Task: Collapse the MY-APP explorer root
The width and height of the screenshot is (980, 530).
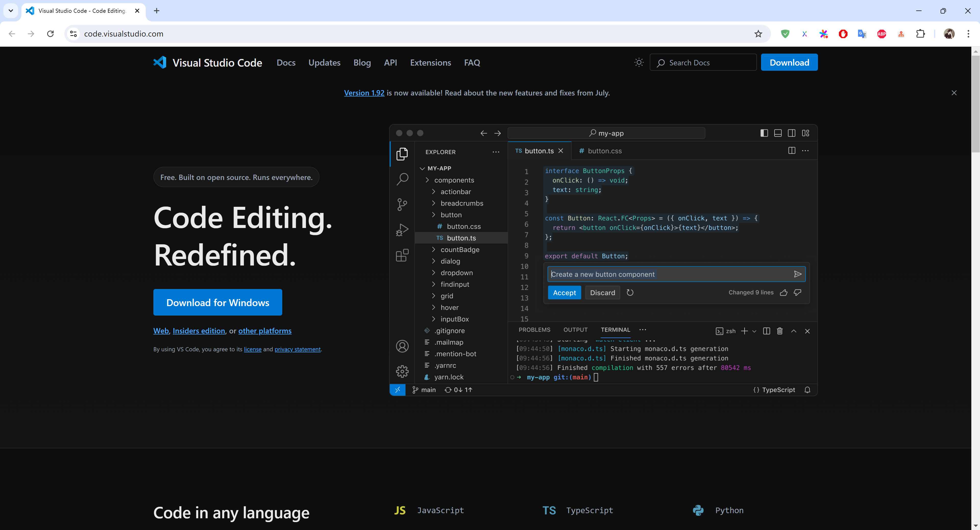Action: [x=422, y=168]
